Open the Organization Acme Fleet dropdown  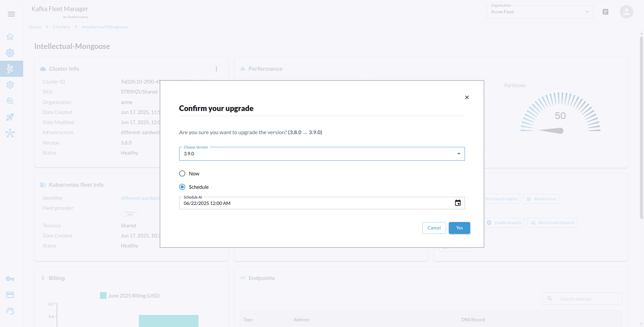540,12
